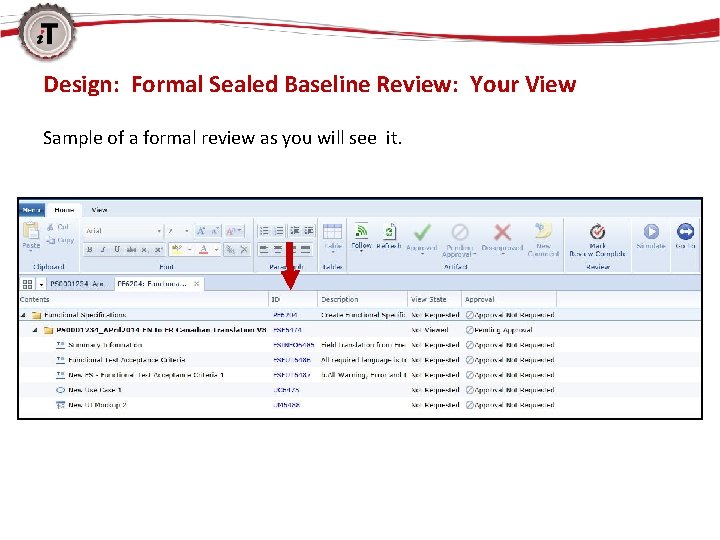Screen dimensions: 720x540
Task: Click the Disapproved red X icon
Action: click(502, 232)
